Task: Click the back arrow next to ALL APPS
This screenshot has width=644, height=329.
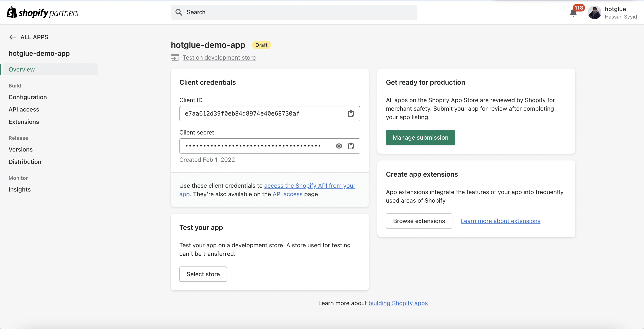Action: pyautogui.click(x=13, y=37)
